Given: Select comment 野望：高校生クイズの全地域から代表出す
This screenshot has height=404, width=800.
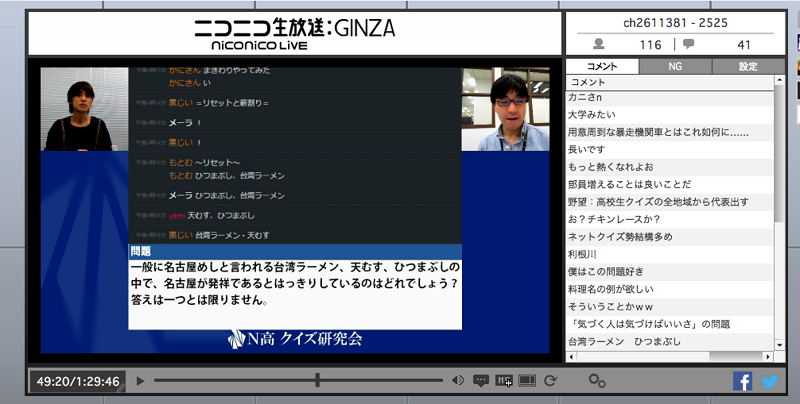Looking at the screenshot, I should [x=670, y=202].
